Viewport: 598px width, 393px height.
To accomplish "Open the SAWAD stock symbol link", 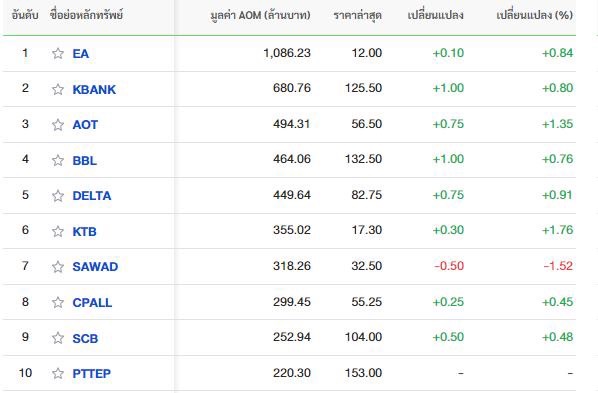I will [x=95, y=267].
